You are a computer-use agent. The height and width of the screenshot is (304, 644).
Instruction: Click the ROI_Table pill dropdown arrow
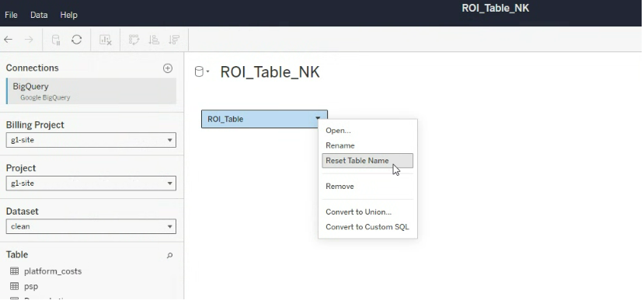pyautogui.click(x=318, y=119)
